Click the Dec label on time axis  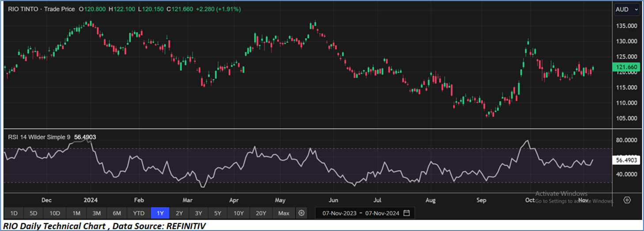point(46,200)
